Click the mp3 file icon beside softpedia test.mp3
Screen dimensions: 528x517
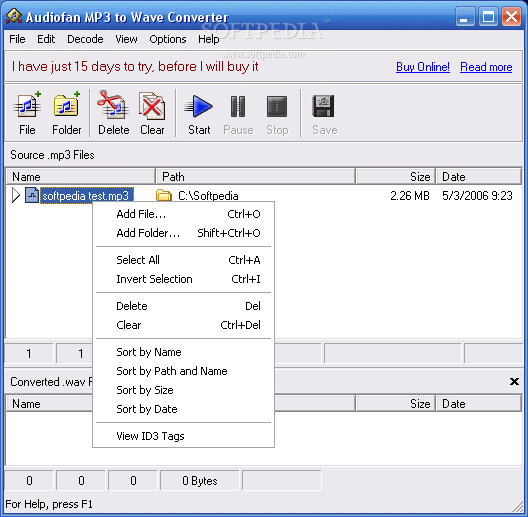pos(32,195)
